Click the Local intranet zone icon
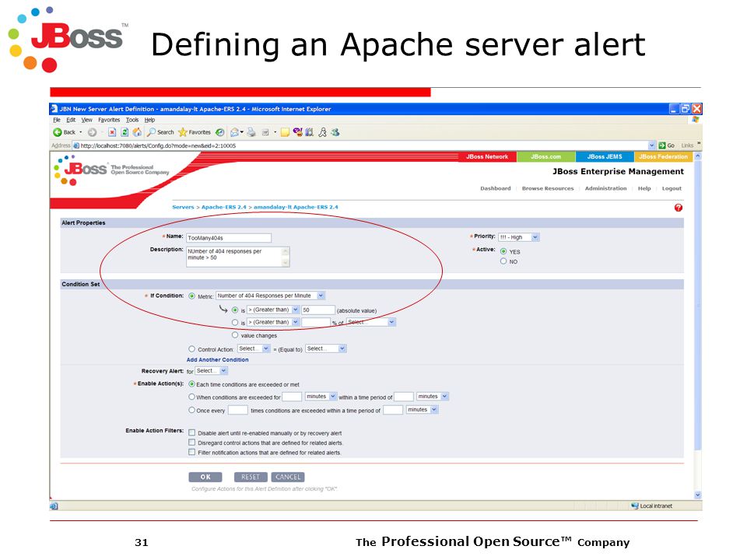This screenshot has height=560, width=747. (x=635, y=506)
